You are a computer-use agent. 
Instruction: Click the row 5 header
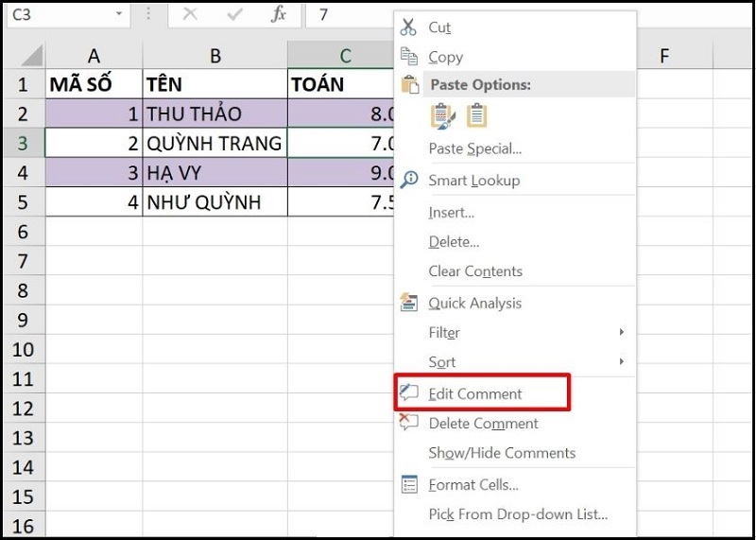coord(23,202)
